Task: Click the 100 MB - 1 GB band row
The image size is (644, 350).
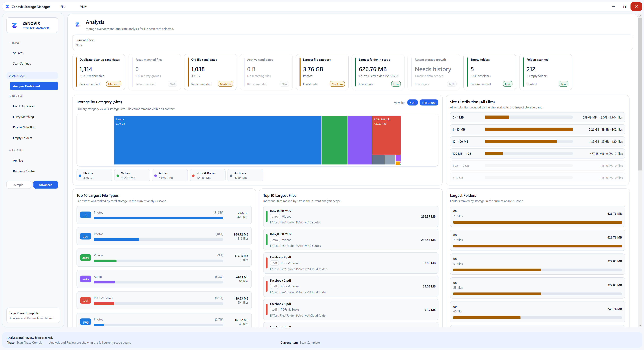Action: click(x=537, y=154)
